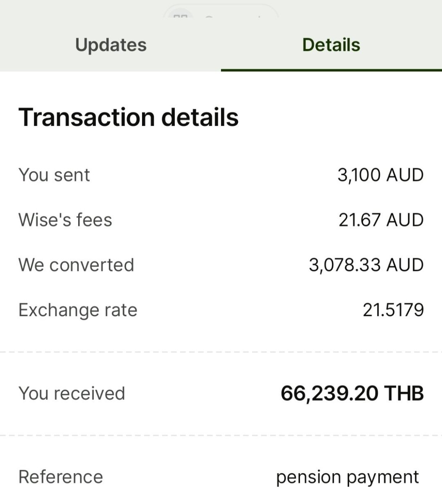Tap the You sent label
Viewport: 442px width, 504px height.
(x=54, y=175)
